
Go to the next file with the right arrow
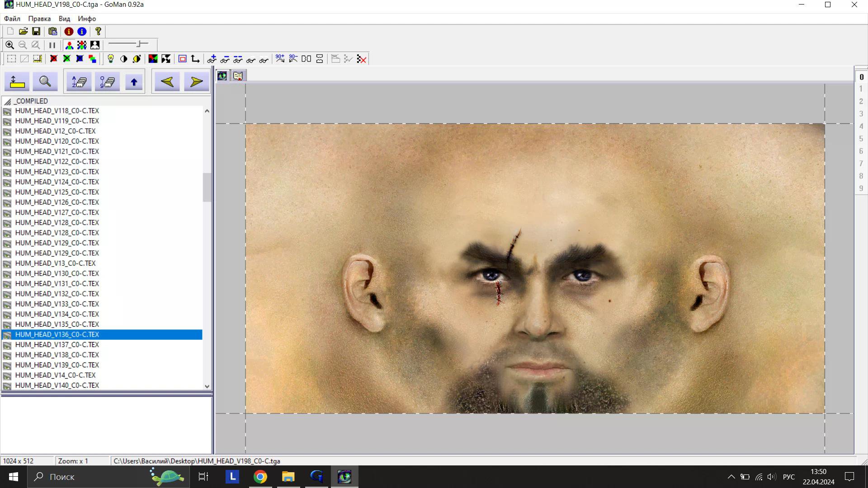tap(196, 82)
